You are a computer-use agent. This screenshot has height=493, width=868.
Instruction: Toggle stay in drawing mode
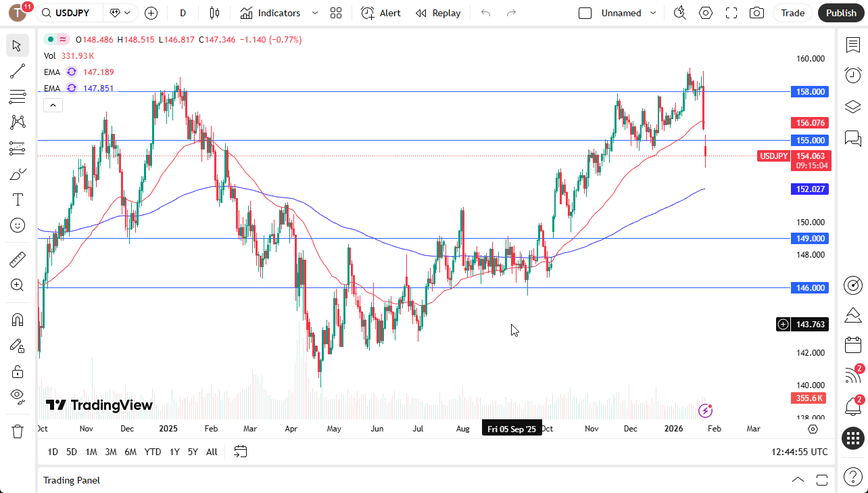(x=18, y=346)
